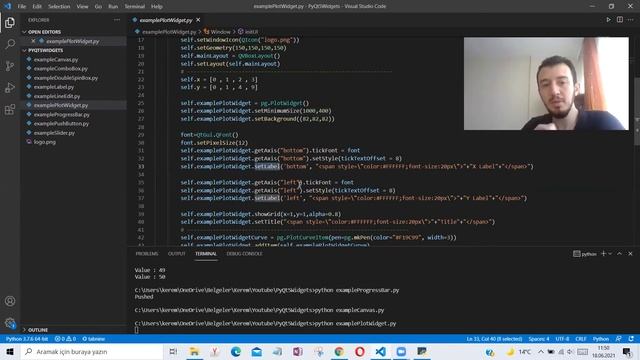This screenshot has width=640, height=360.
Task: Open the Windows Start menu
Action: [x=10, y=351]
